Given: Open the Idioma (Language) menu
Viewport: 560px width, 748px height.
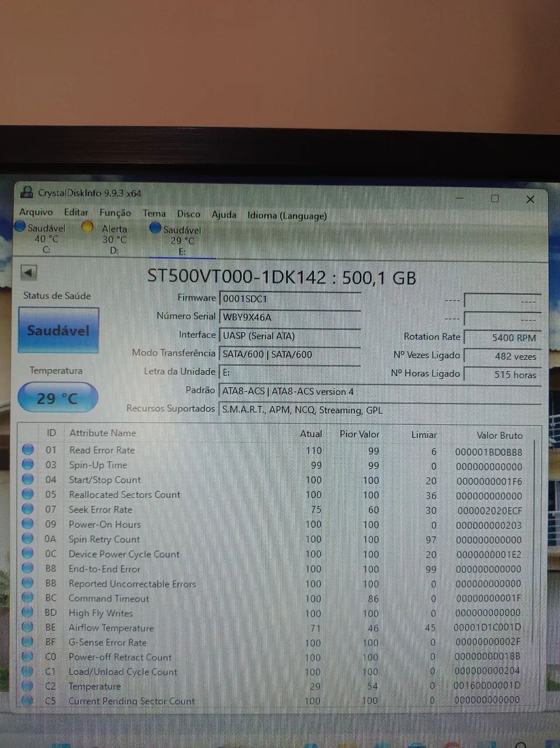Looking at the screenshot, I should click(x=287, y=216).
